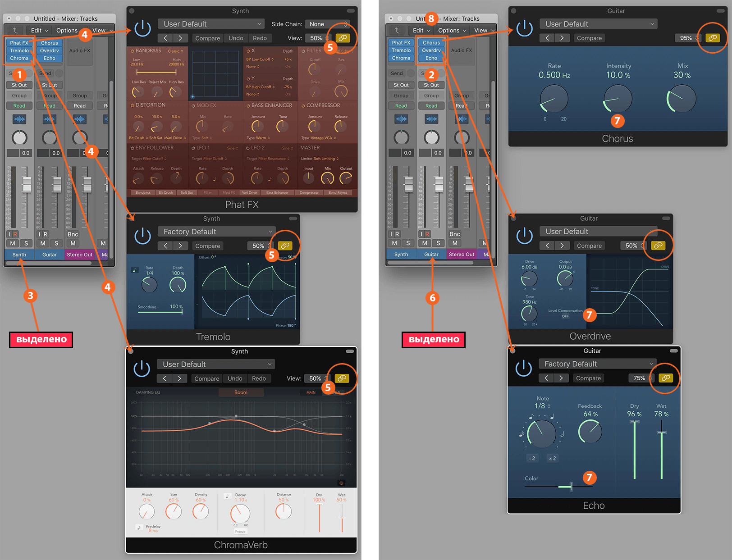Click the yellow link button in ChromaVerb window
The image size is (732, 560).
point(342,378)
